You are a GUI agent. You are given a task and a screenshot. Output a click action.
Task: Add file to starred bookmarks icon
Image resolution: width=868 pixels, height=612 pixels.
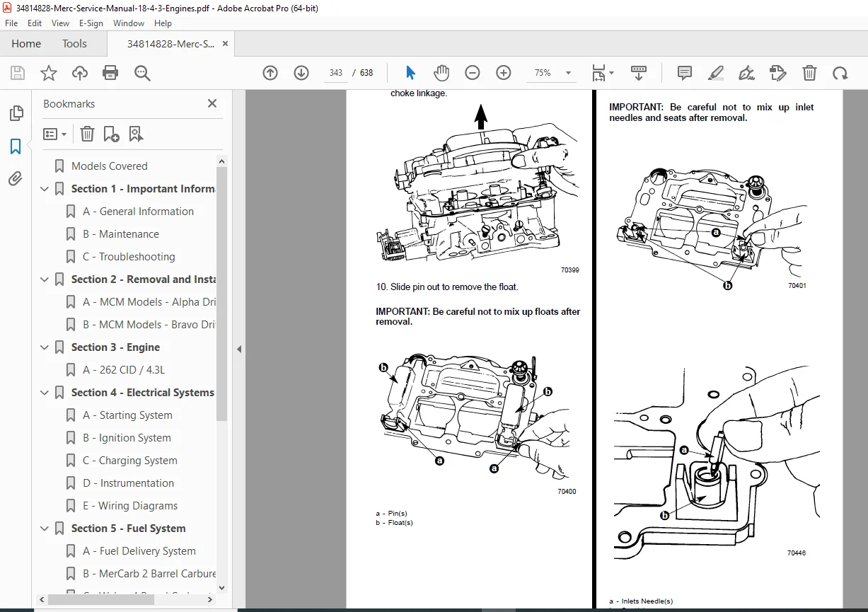(49, 73)
